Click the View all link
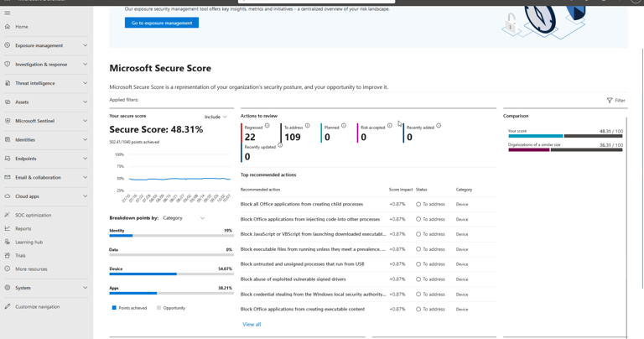 [x=252, y=324]
